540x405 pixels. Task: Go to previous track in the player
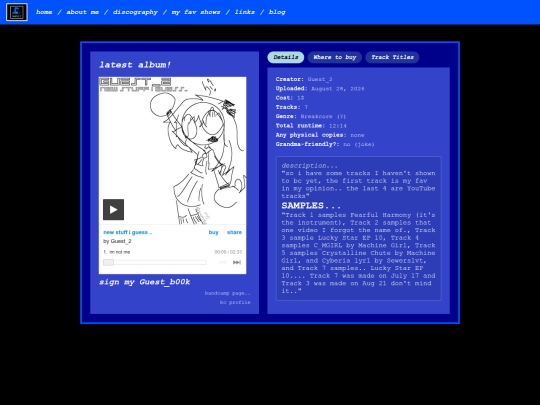[222, 262]
